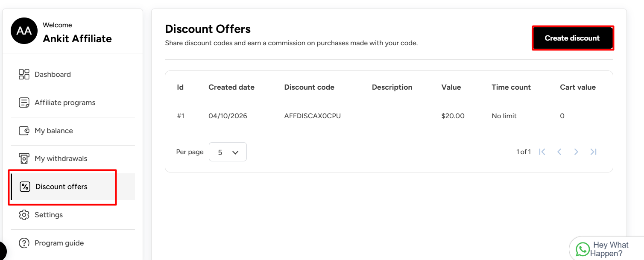Click the My withdrawals ATM icon
Screen dimensions: 644x260
24,158
